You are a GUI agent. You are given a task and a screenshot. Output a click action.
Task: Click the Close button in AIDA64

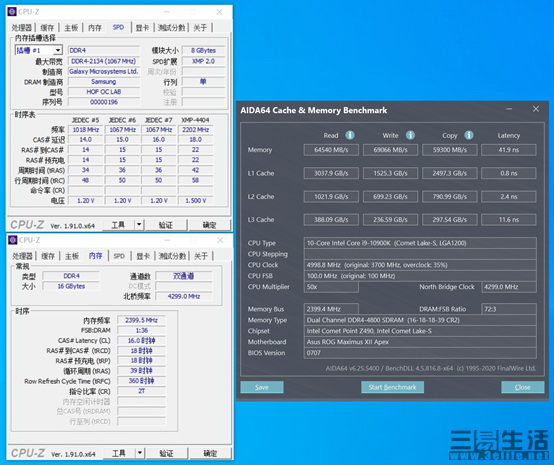(x=523, y=387)
